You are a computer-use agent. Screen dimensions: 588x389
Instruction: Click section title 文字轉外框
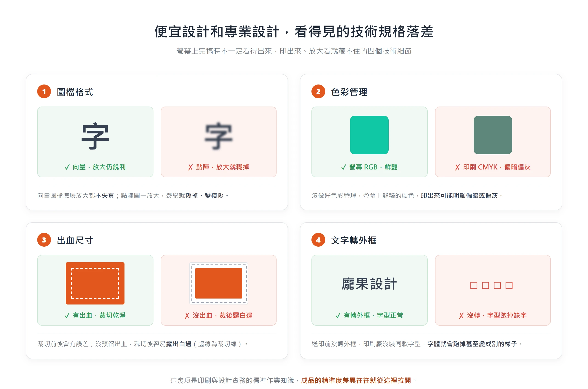353,240
